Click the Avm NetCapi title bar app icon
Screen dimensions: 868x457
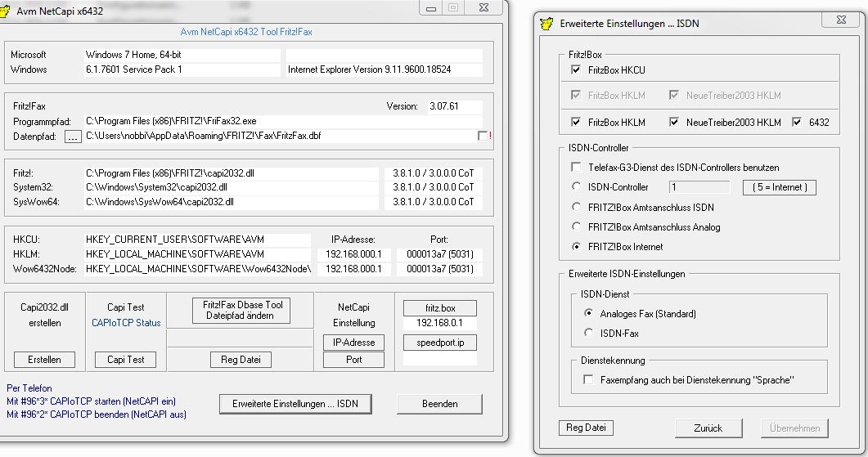click(x=5, y=11)
